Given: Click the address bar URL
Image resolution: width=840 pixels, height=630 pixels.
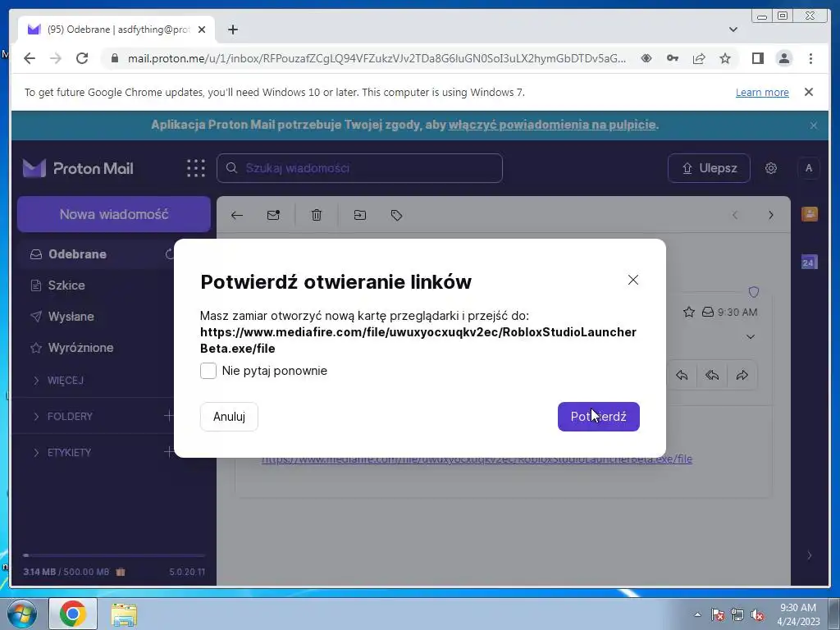Looking at the screenshot, I should coord(376,58).
